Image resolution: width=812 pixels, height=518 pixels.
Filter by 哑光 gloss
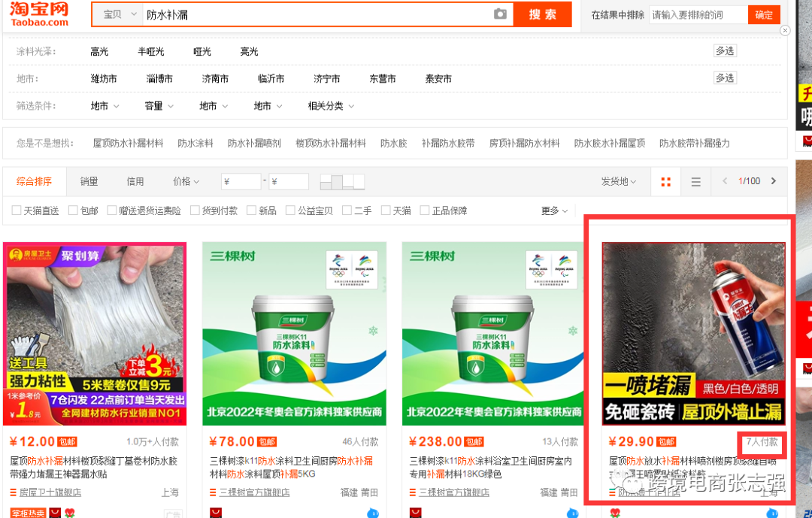[202, 51]
